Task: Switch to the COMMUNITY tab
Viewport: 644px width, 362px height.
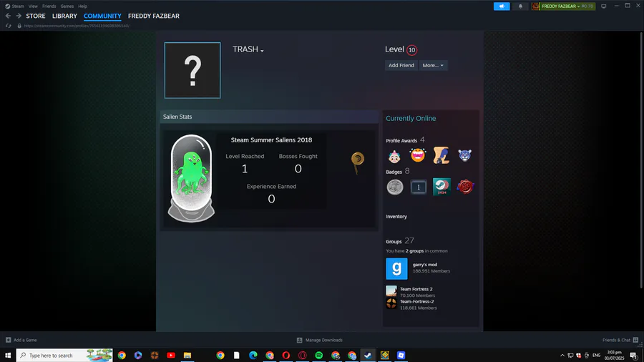Action: tap(102, 16)
